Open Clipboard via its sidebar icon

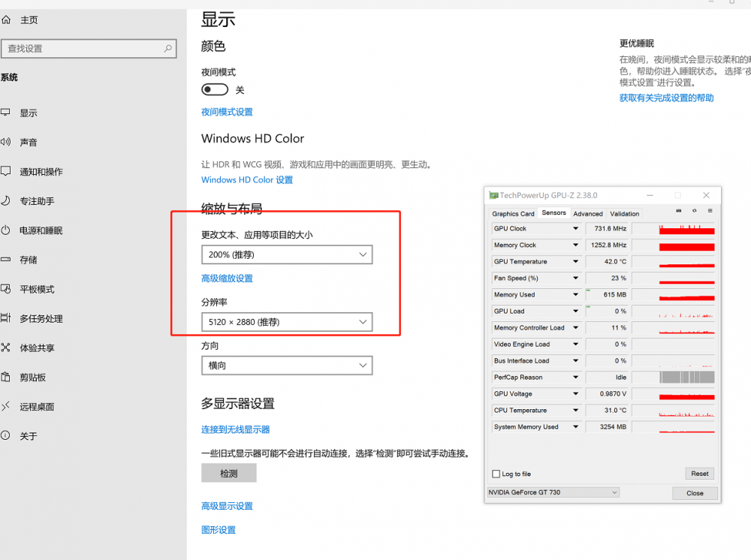(6, 377)
